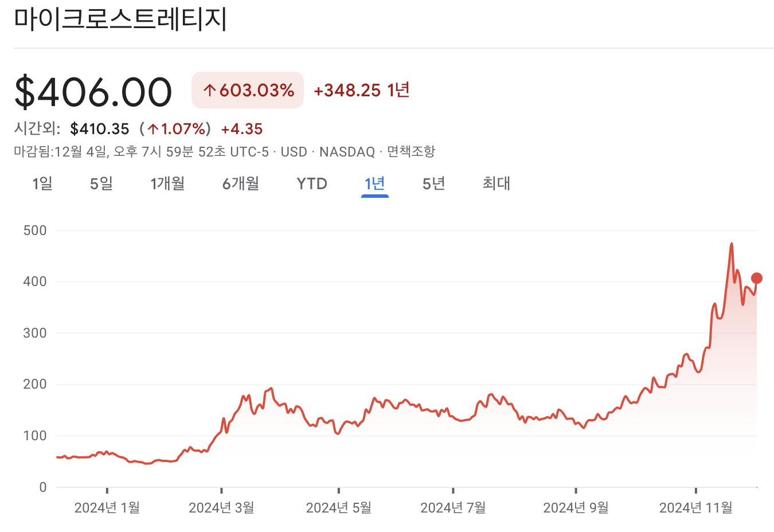
Task: Click the red current-price dot on chart
Action: pyautogui.click(x=757, y=278)
